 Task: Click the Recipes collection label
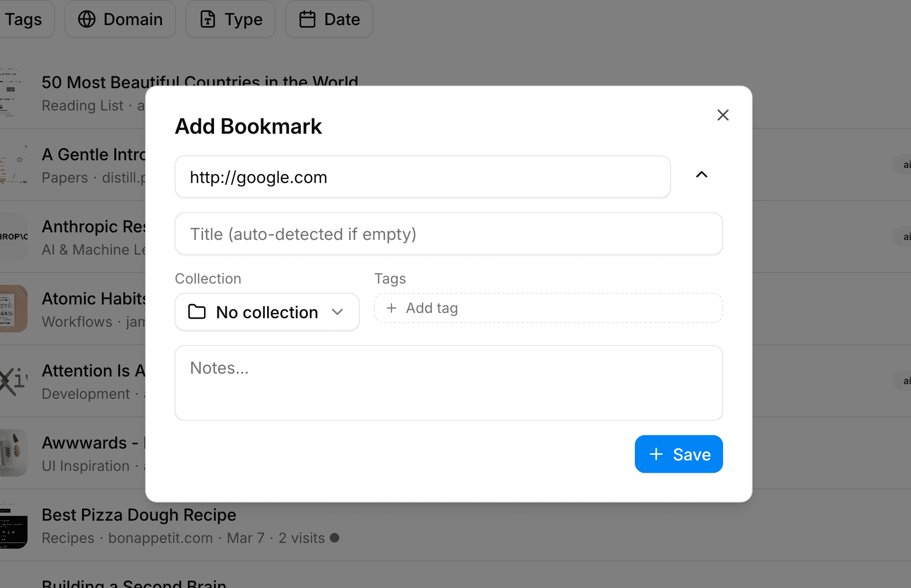point(68,538)
